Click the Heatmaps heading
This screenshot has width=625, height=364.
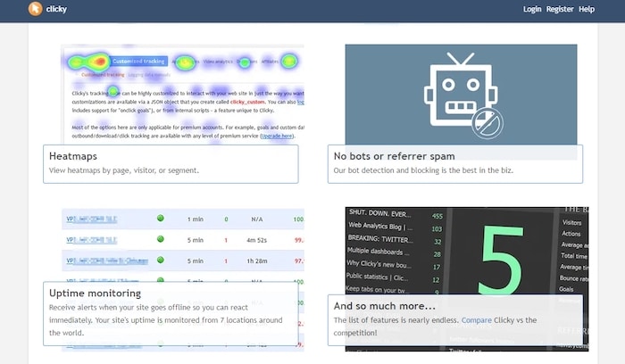pyautogui.click(x=73, y=156)
